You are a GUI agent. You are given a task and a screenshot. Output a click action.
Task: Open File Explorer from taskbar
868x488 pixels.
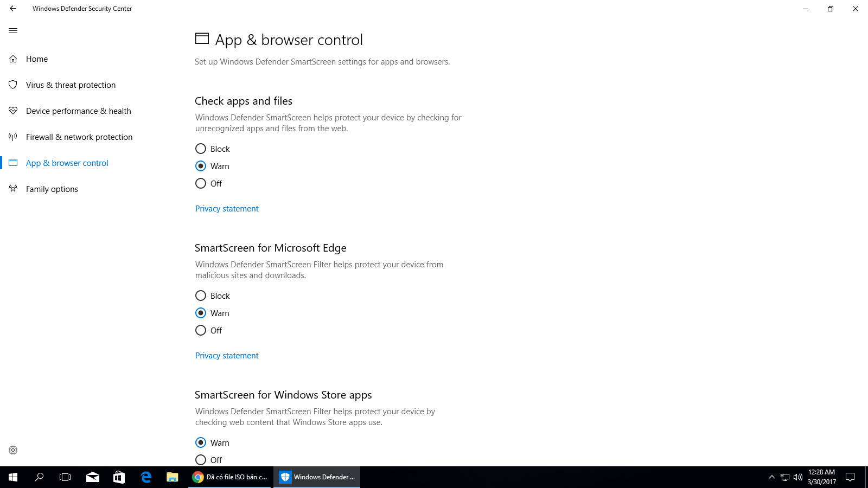172,477
